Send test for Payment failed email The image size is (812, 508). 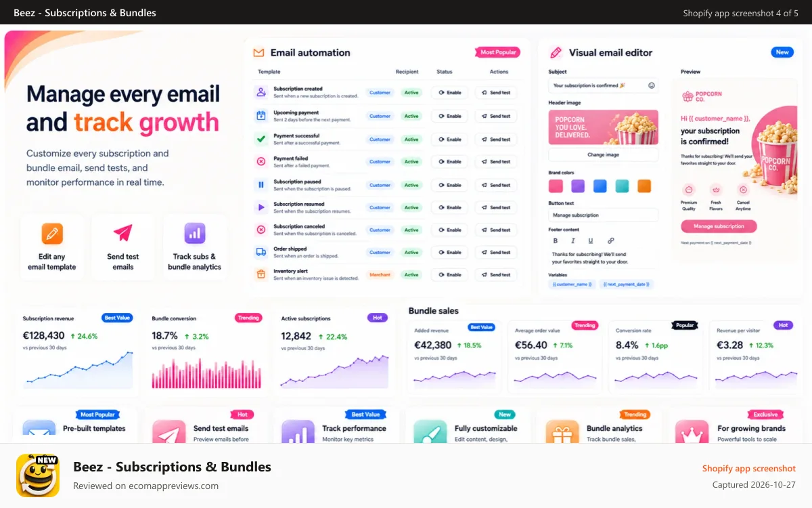(496, 161)
